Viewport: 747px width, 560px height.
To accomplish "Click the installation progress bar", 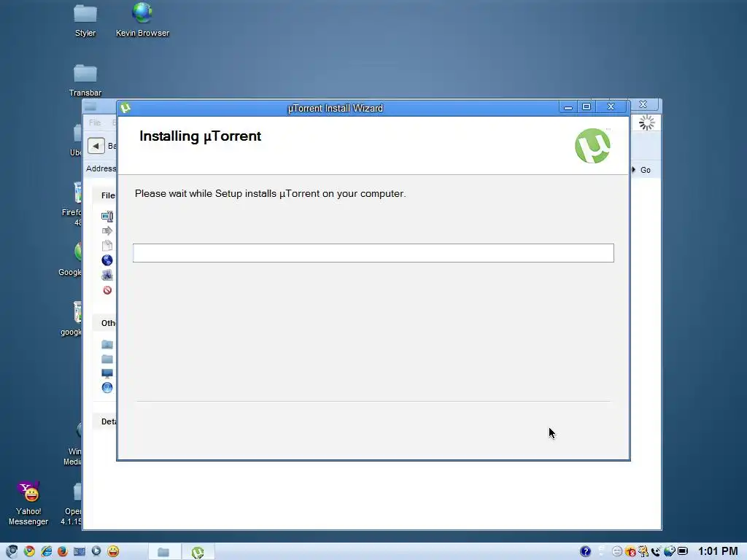I will [x=373, y=253].
